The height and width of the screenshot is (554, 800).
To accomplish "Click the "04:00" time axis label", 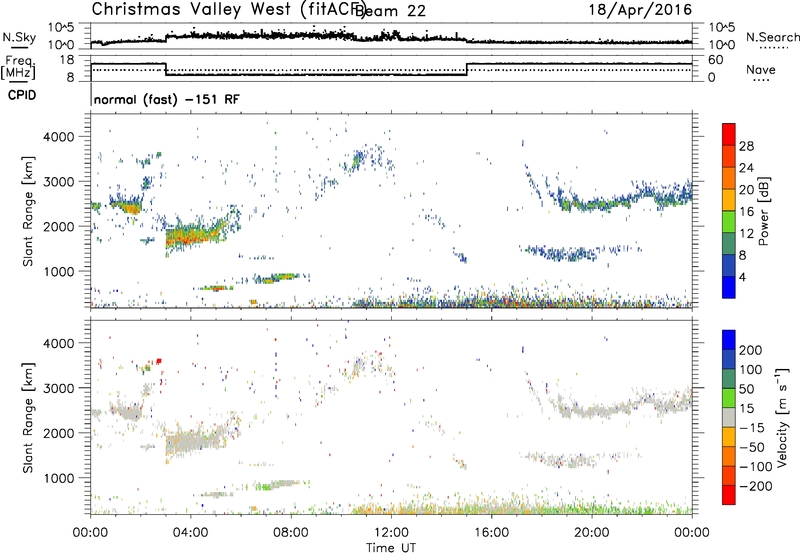I will point(191,533).
